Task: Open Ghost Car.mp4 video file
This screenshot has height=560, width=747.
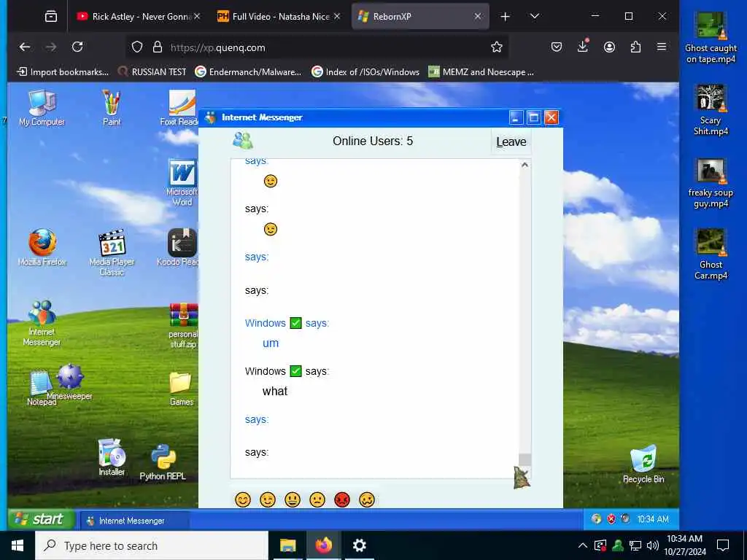Action: [711, 254]
